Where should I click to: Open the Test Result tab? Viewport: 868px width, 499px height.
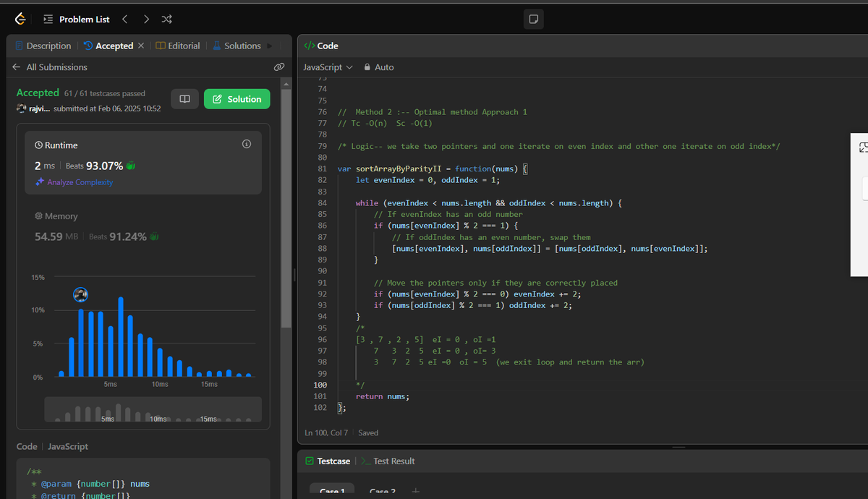(388, 461)
